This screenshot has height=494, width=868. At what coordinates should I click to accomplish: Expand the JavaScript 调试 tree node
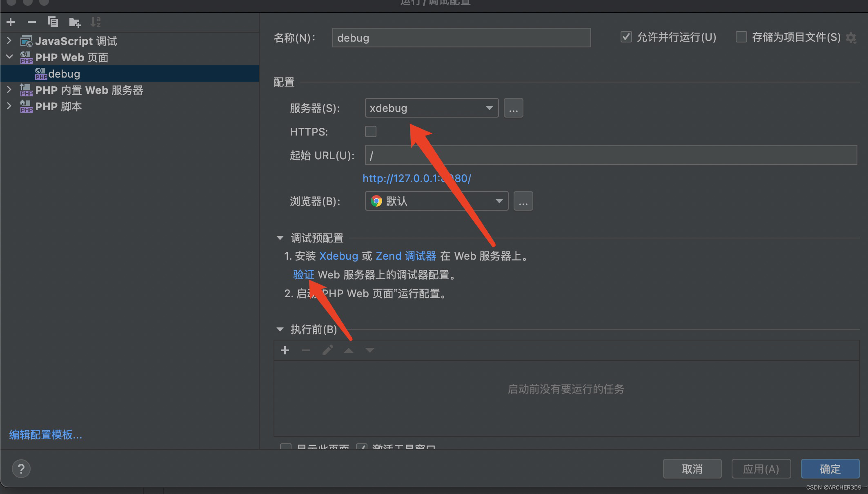tap(9, 41)
